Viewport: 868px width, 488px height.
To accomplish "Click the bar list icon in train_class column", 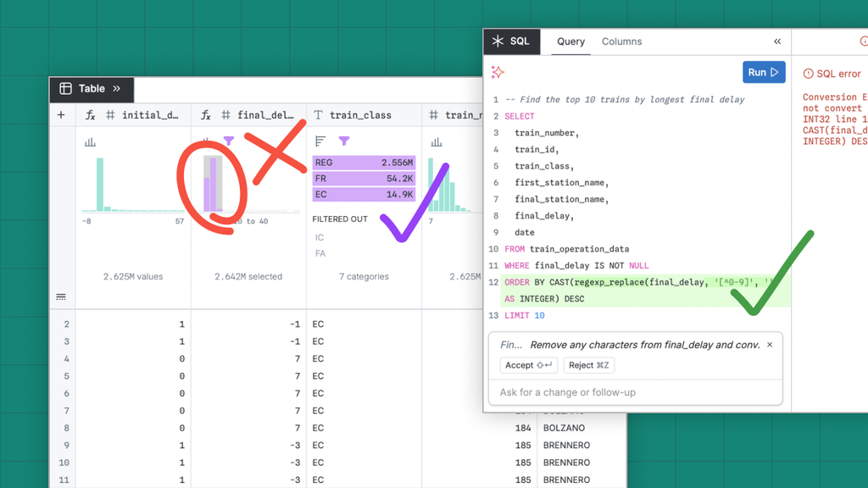I will [320, 141].
